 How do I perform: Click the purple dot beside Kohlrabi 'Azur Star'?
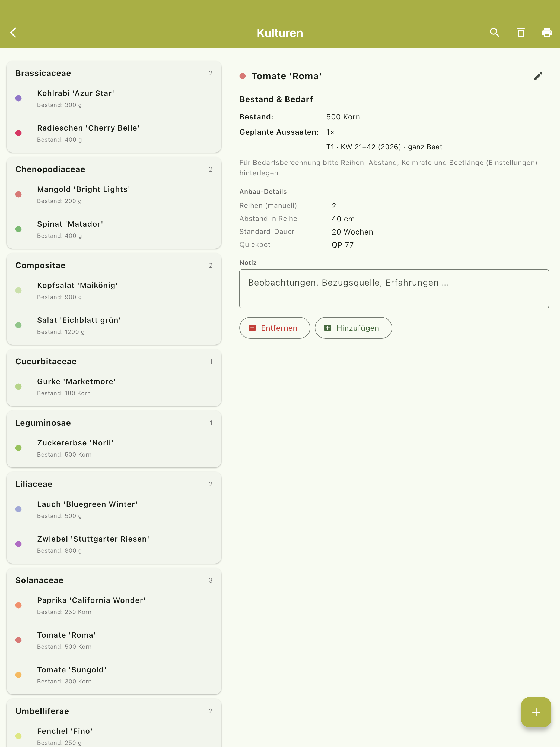[18, 98]
